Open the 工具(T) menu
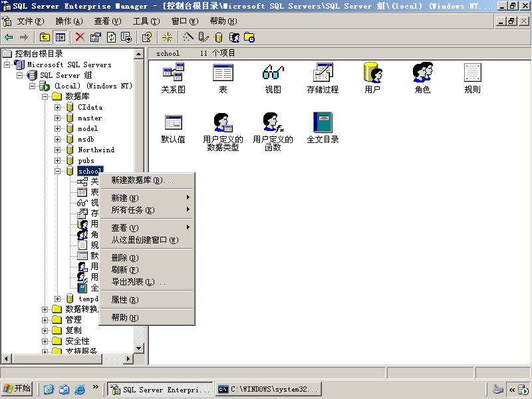 [x=146, y=21]
